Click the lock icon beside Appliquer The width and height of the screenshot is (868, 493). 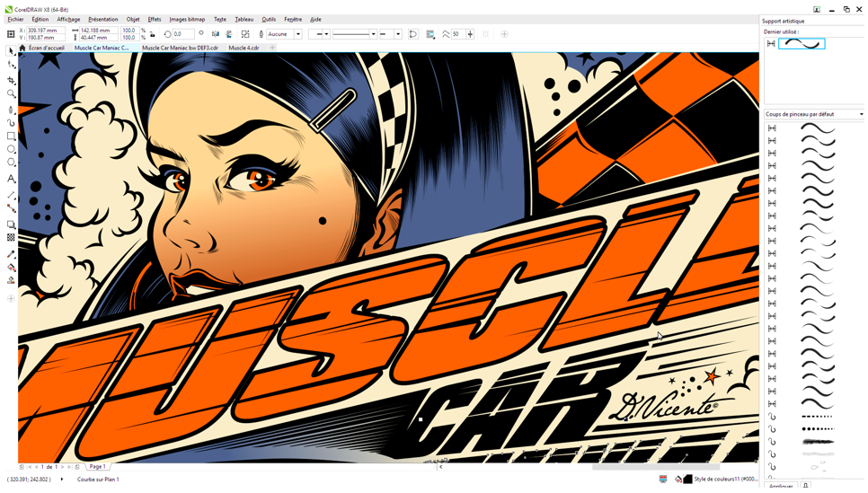click(805, 486)
